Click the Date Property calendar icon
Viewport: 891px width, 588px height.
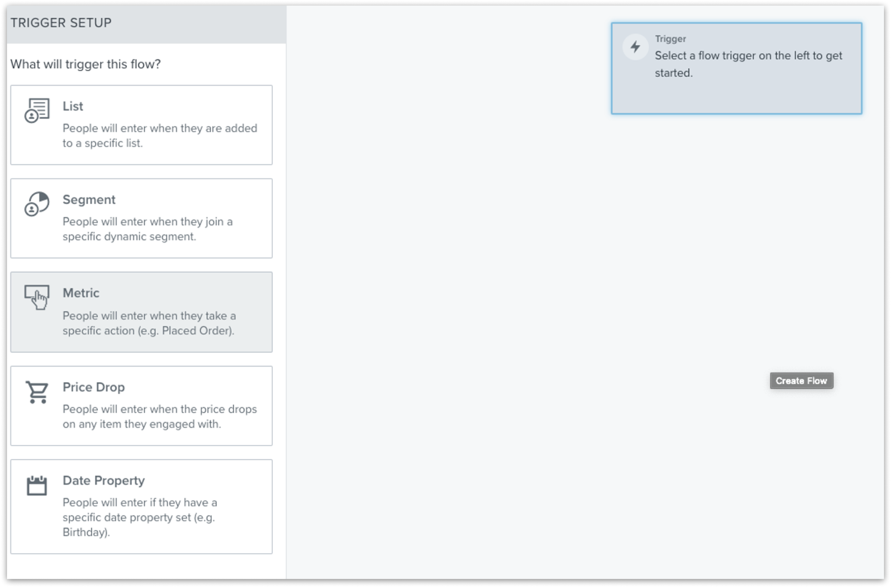(x=37, y=486)
